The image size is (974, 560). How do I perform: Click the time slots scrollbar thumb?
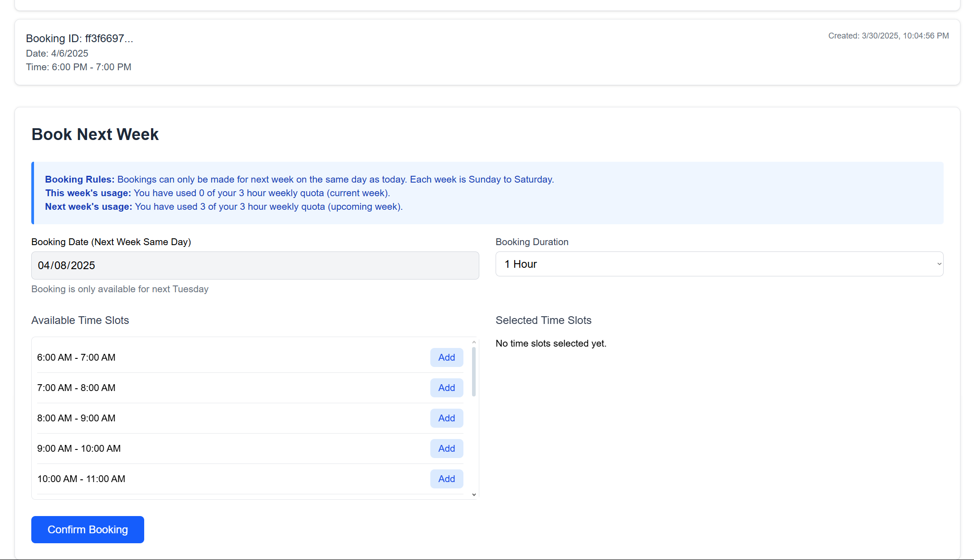click(x=474, y=372)
